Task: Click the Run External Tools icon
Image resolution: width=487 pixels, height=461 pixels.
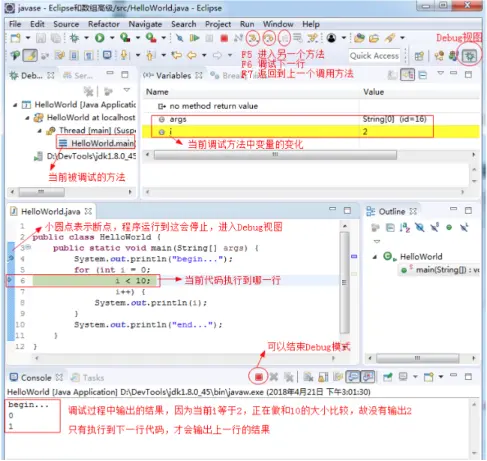Action: click(151, 38)
